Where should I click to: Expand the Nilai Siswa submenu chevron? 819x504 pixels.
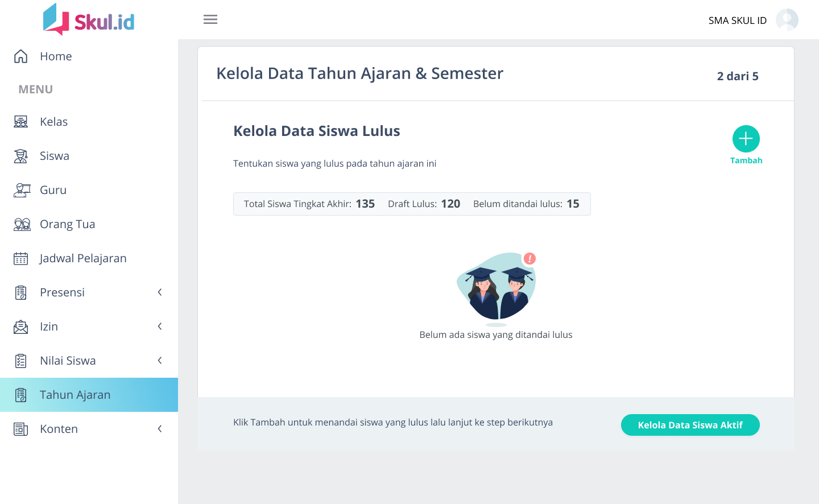160,361
